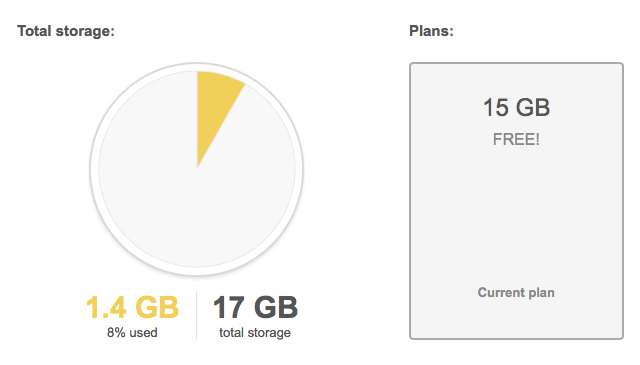
Task: Click the divider between used and total storage
Action: click(196, 315)
